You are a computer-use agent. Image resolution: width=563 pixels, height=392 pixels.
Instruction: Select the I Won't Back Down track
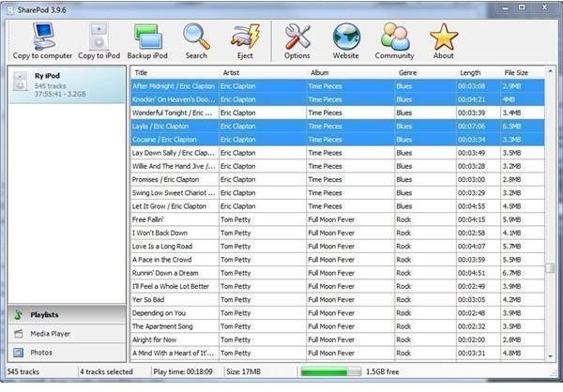[x=338, y=233]
